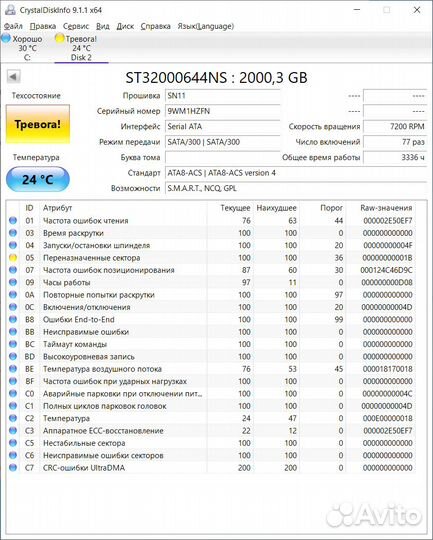
Task: Click the 24 °C temperature button
Action: click(38, 179)
